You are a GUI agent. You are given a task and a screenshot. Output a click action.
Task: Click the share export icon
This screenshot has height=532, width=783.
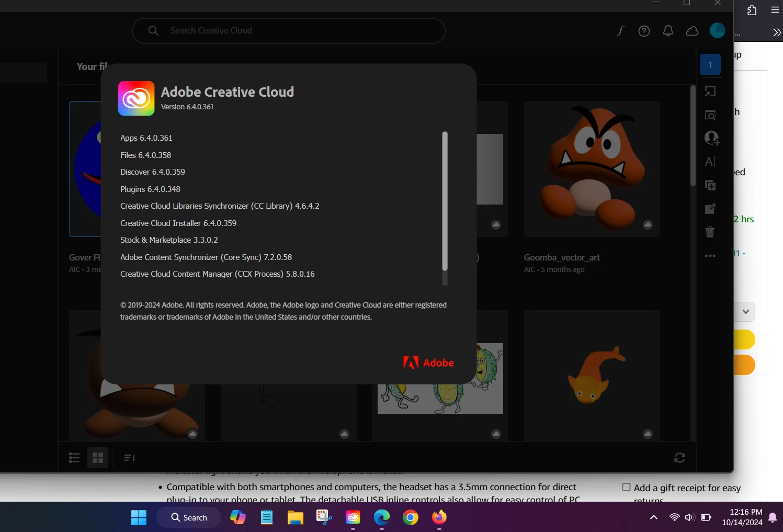coord(710,209)
